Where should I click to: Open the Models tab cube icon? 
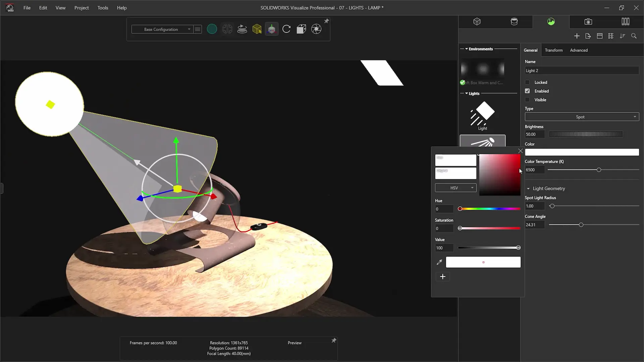(x=477, y=22)
